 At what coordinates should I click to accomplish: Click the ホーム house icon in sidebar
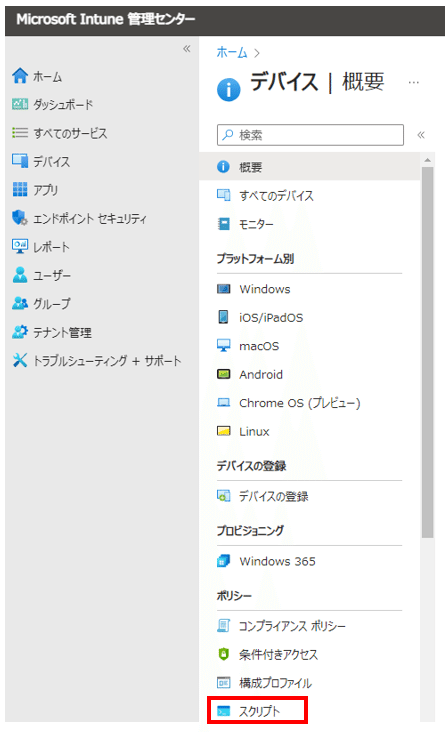pos(20,76)
